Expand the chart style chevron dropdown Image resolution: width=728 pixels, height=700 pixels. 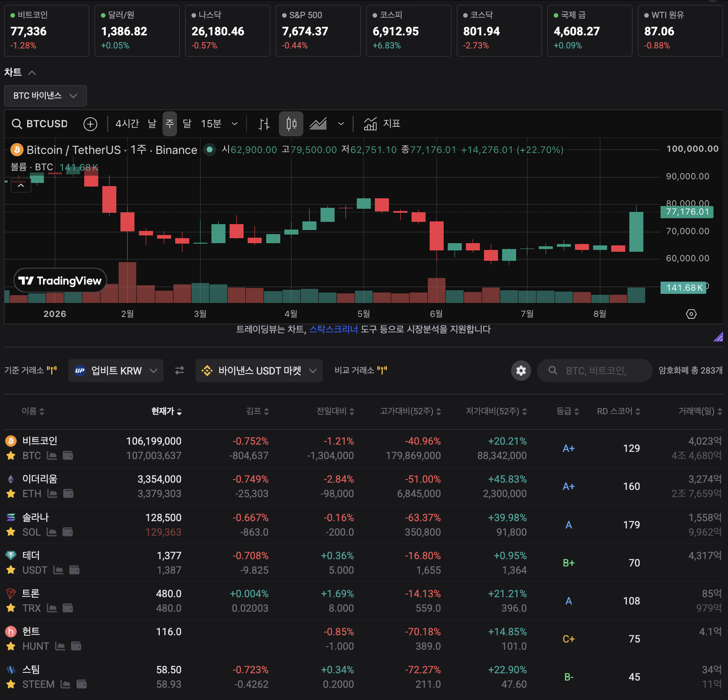pyautogui.click(x=341, y=124)
